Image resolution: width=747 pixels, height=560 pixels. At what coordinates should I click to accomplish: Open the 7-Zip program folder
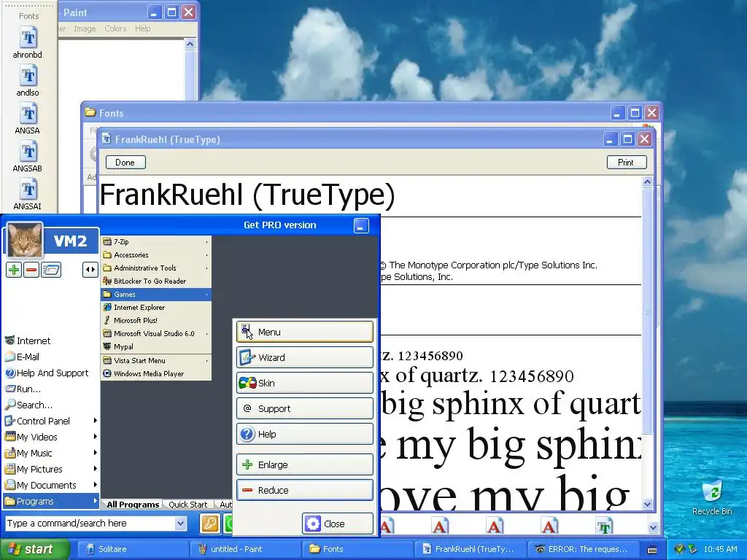point(156,242)
